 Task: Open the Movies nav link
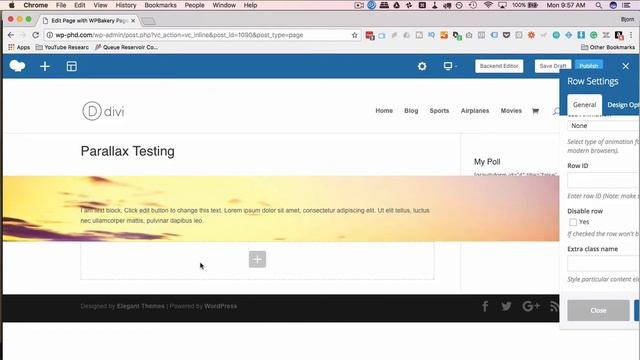[x=511, y=111]
